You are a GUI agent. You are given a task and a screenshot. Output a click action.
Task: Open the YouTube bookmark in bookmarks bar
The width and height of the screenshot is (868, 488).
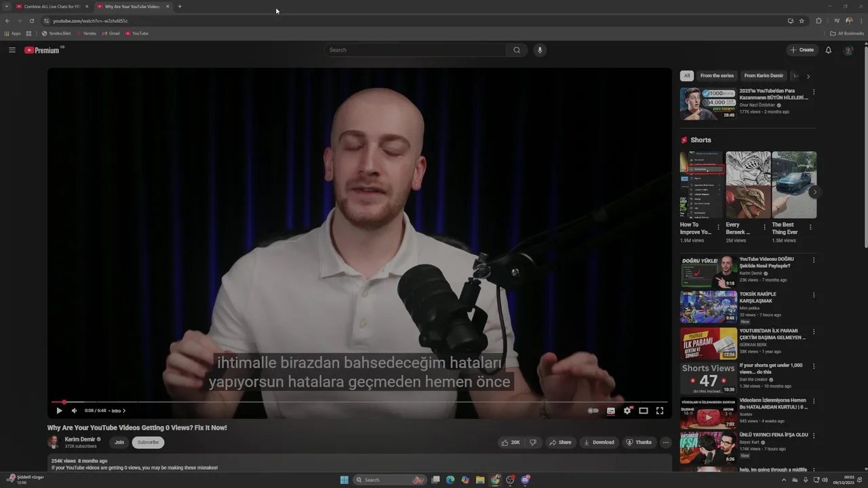pyautogui.click(x=137, y=33)
